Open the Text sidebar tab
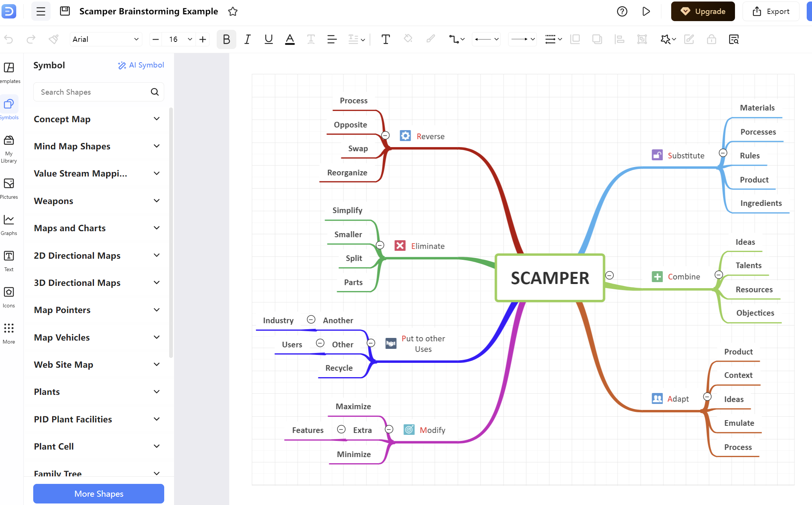The image size is (812, 505). [x=9, y=261]
